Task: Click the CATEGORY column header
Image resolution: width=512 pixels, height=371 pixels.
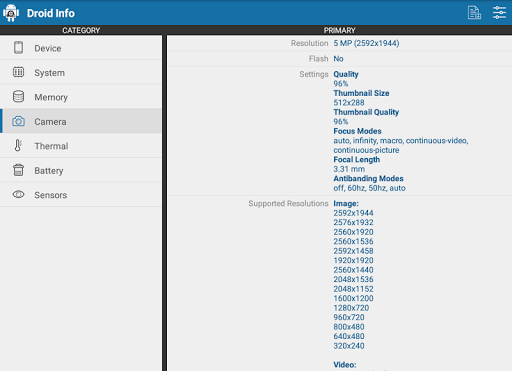Action: [81, 30]
